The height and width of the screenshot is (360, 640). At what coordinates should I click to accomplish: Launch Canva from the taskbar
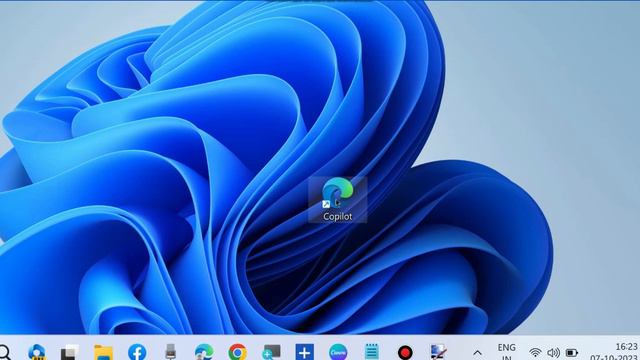(x=338, y=352)
